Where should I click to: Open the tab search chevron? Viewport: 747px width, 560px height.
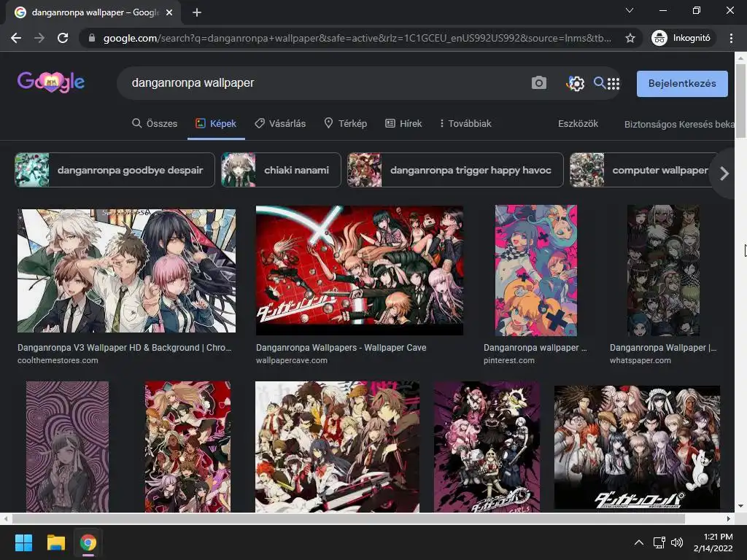coord(630,10)
